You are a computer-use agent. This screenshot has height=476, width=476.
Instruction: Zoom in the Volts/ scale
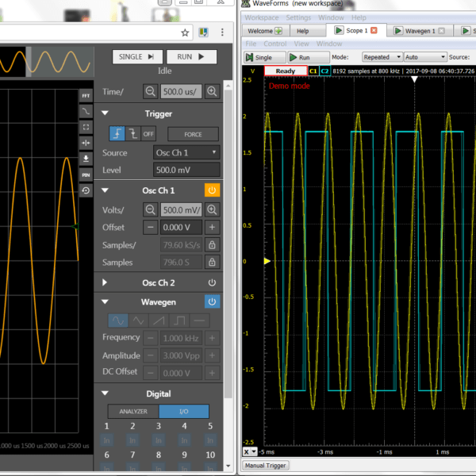[x=212, y=209]
